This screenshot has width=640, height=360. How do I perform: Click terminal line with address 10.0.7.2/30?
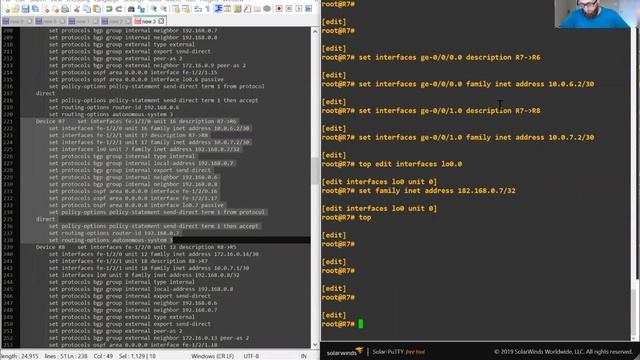458,138
